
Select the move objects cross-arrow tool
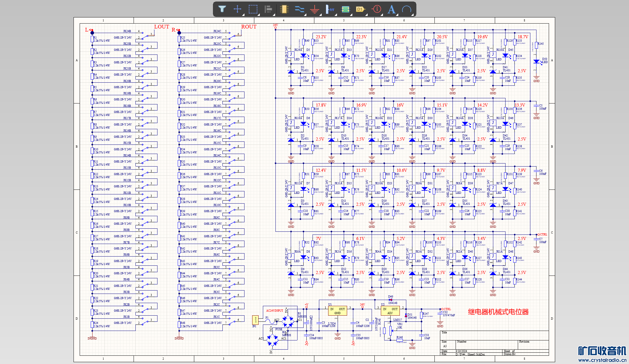(x=237, y=9)
